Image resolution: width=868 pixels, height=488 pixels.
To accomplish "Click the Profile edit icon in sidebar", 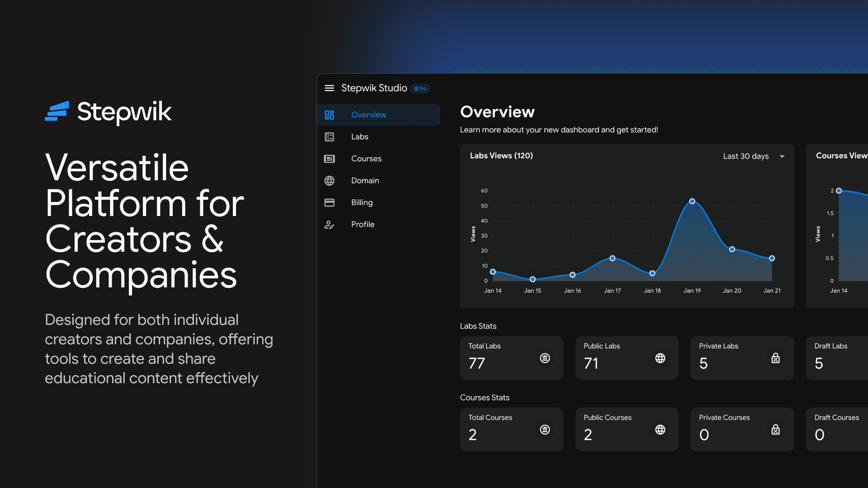I will [329, 225].
